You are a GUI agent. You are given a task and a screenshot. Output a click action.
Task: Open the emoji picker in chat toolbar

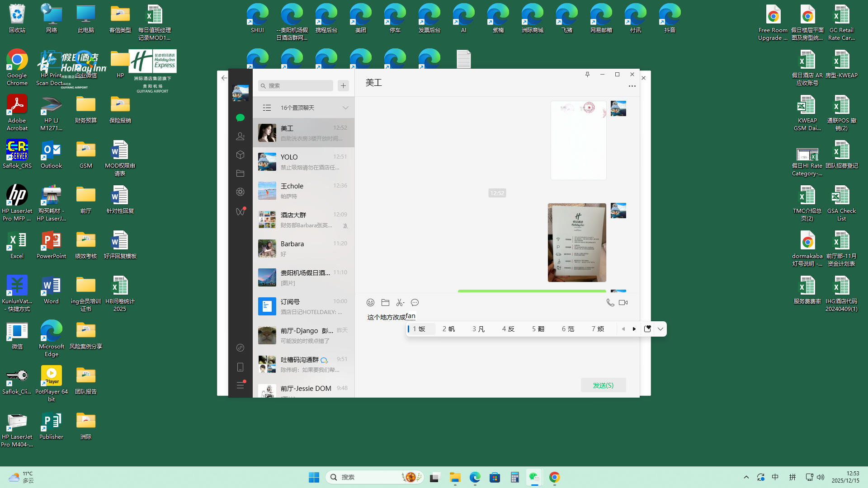370,302
